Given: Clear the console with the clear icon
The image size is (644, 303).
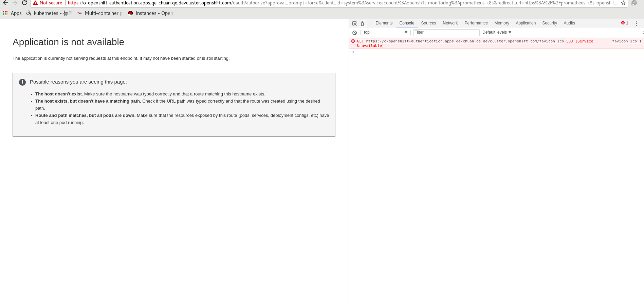Looking at the screenshot, I should (x=354, y=33).
